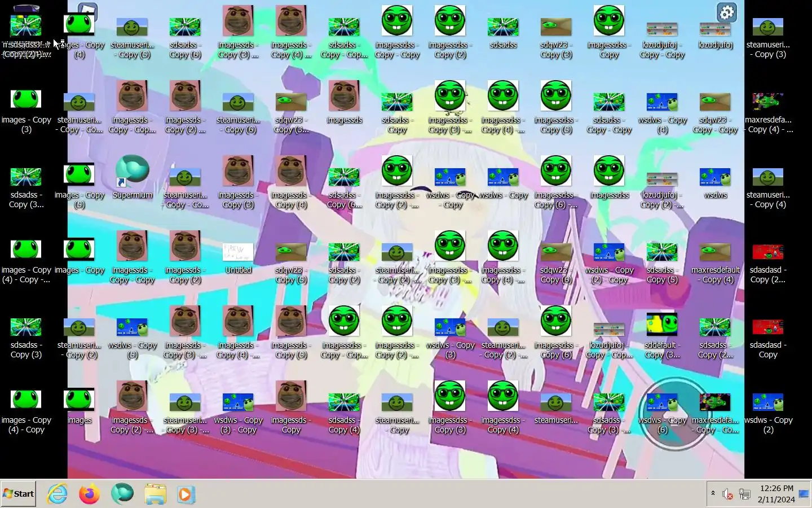The image size is (812, 508).
Task: Select wsdws - Copy (3) icon
Action: pos(451,338)
